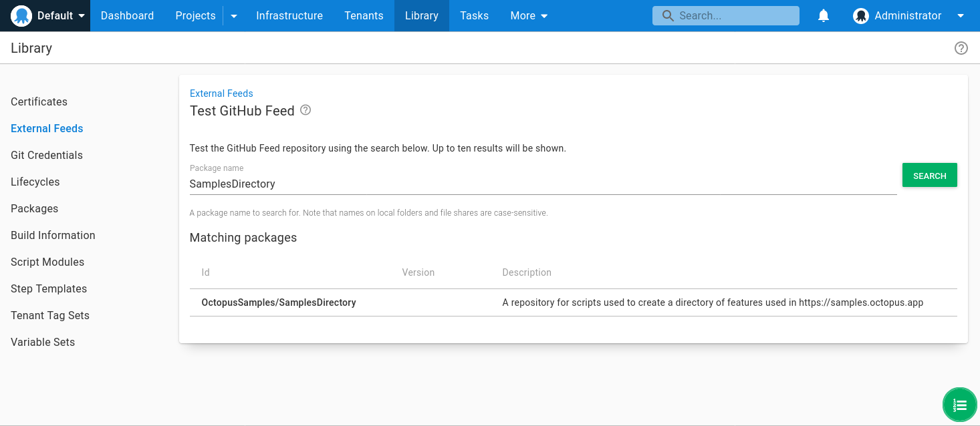Click the help icon beside Test GitHub Feed
Screen dimensions: 980x426
(x=305, y=110)
